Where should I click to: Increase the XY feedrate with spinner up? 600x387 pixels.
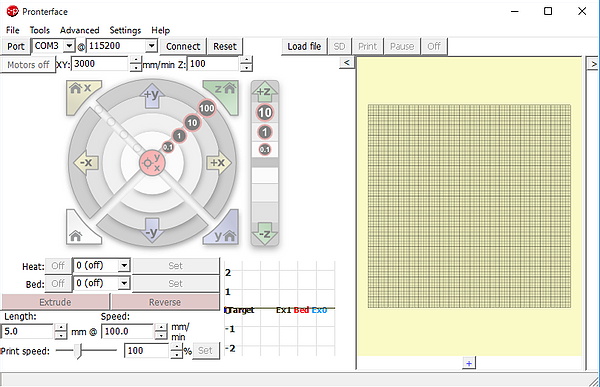click(136, 60)
